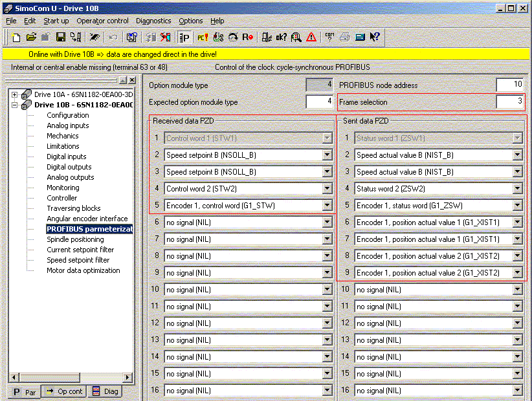This screenshot has width=532, height=401.
Task: Switch to the Op cont tab
Action: (64, 391)
